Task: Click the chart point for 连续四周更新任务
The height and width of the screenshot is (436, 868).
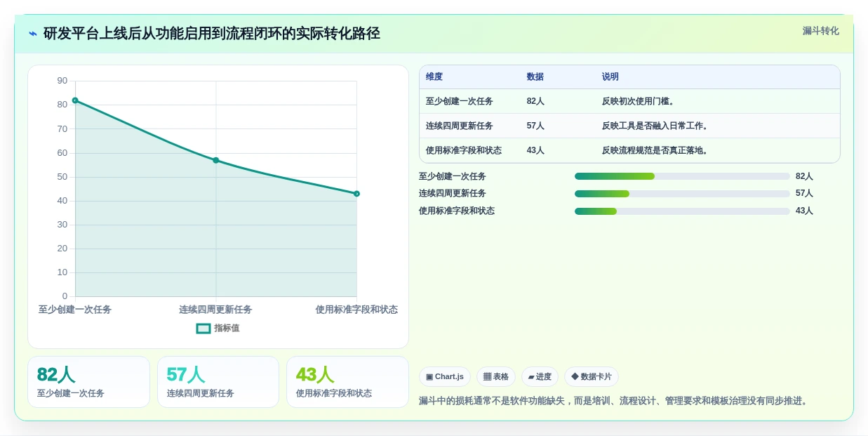Action: click(216, 160)
